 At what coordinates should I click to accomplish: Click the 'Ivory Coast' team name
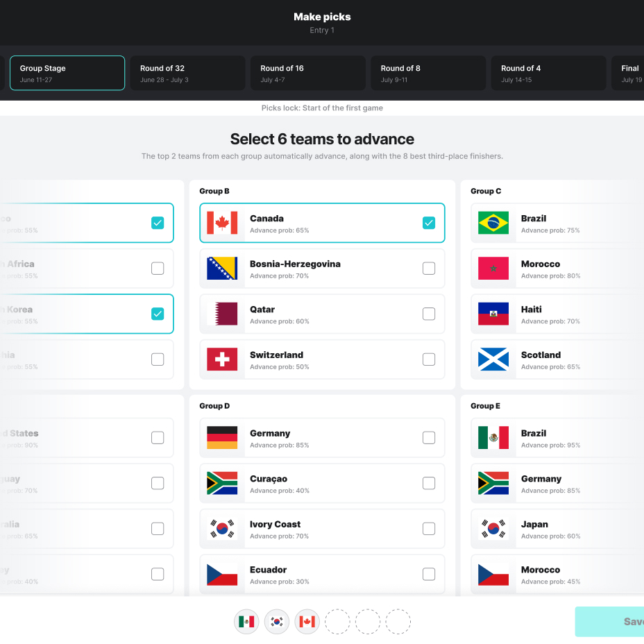[276, 524]
